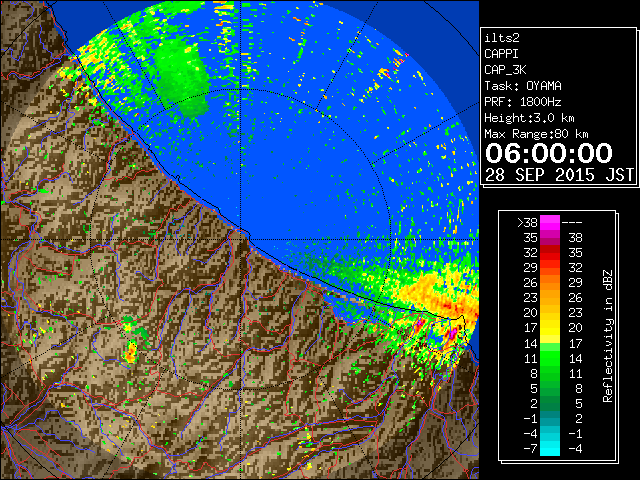The height and width of the screenshot is (480, 640).
Task: Click the 06:00:00 timestamp
Action: [x=549, y=153]
